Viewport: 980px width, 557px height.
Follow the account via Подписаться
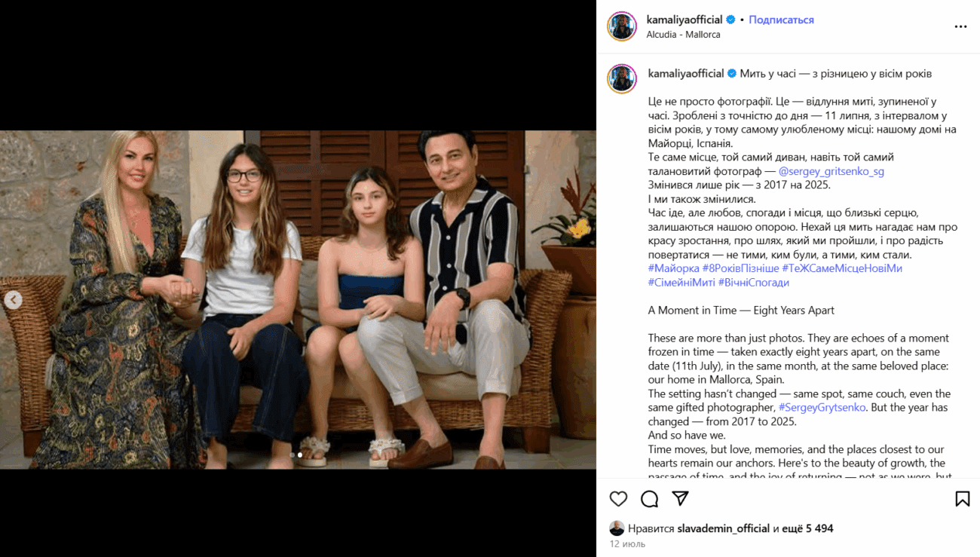click(781, 20)
